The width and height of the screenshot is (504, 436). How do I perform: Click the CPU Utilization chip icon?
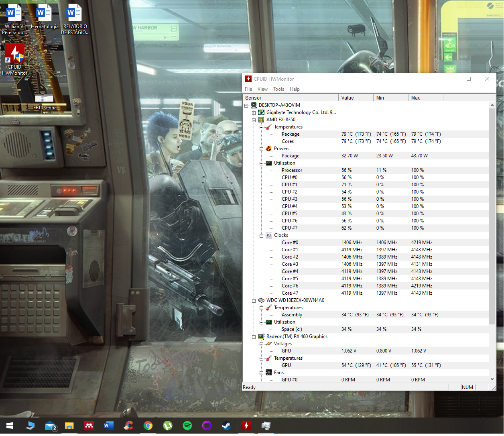coord(269,163)
